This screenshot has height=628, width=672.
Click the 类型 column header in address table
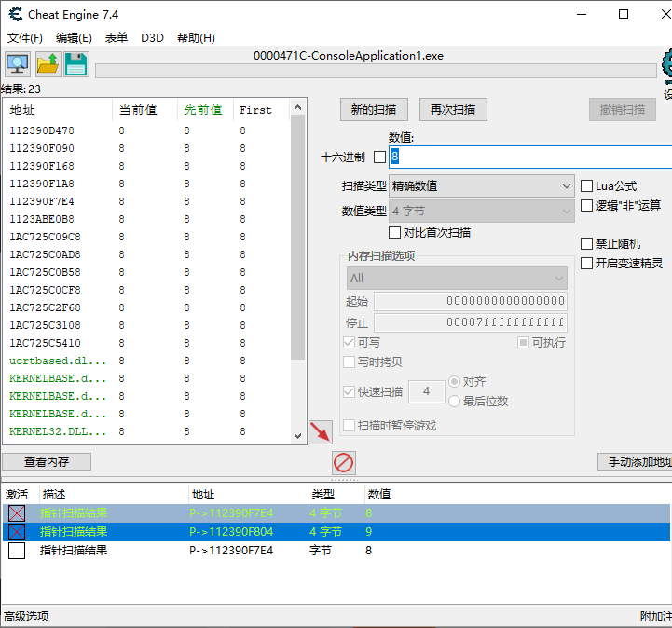coord(336,495)
